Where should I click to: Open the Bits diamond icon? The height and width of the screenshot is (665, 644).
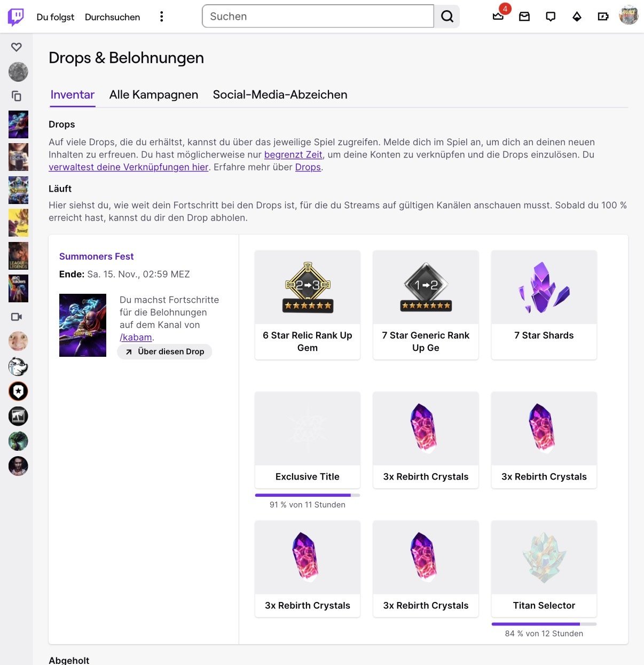click(577, 17)
